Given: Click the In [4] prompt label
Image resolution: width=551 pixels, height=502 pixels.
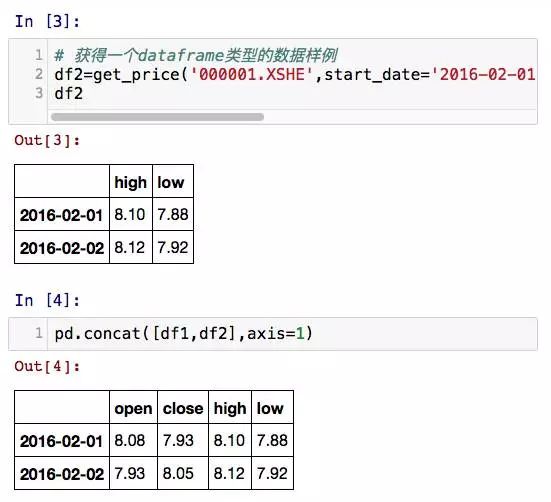Looking at the screenshot, I should (47, 301).
